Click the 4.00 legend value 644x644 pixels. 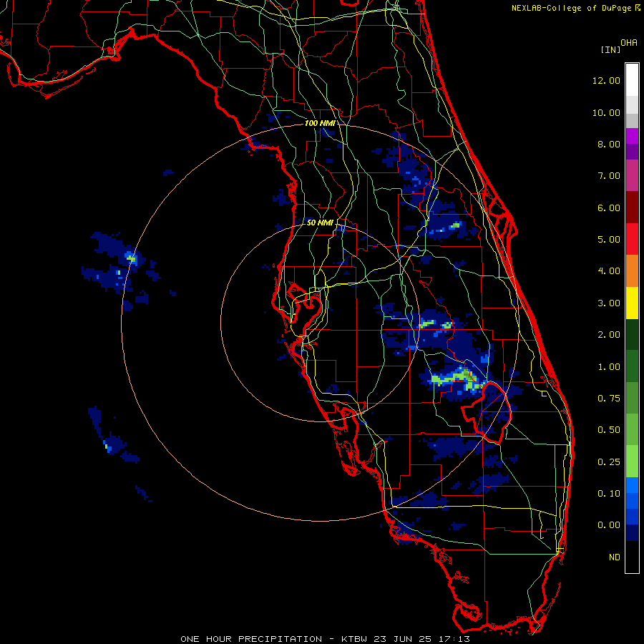pyautogui.click(x=609, y=271)
